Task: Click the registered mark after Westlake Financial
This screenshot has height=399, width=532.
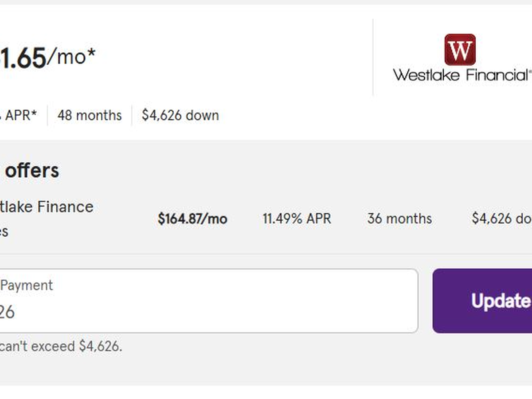Action: (529, 71)
